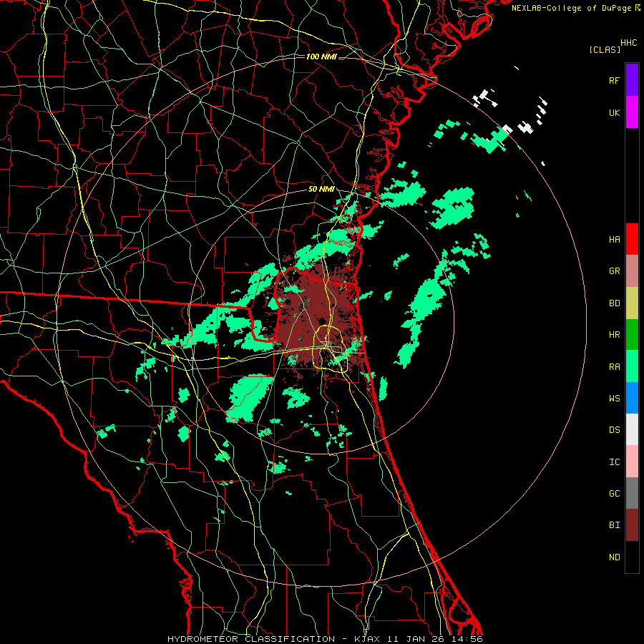Viewport: 644px width, 644px height.
Task: Select the HR legend label
Action: pos(614,335)
